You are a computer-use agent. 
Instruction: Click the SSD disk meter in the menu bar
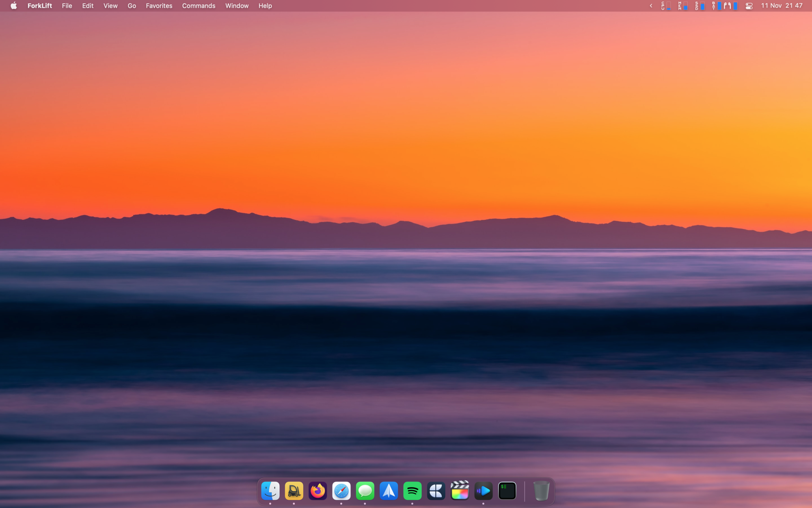700,6
